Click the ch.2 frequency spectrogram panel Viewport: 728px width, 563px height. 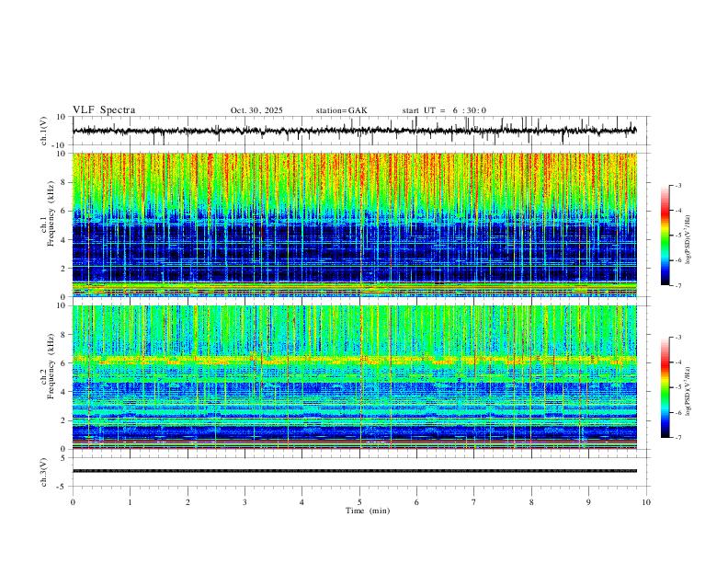tap(355, 377)
